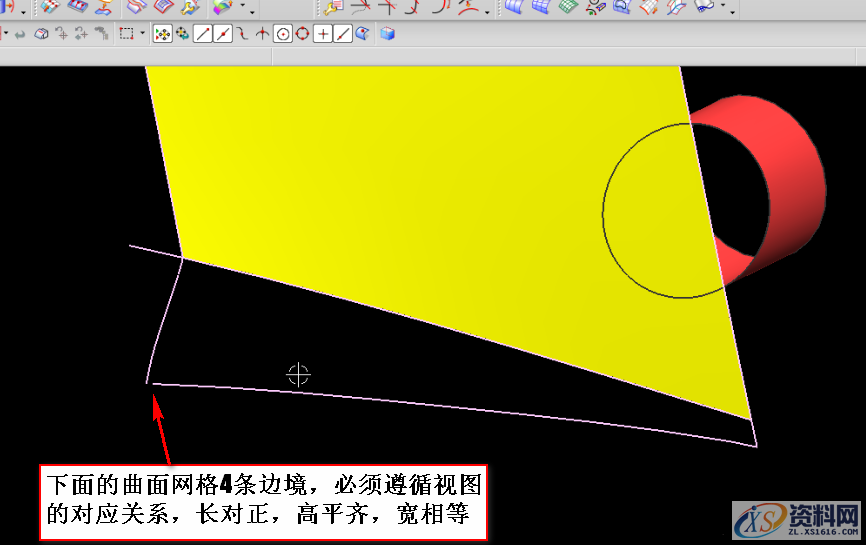Choose the rectangle selection tool icon

127,34
